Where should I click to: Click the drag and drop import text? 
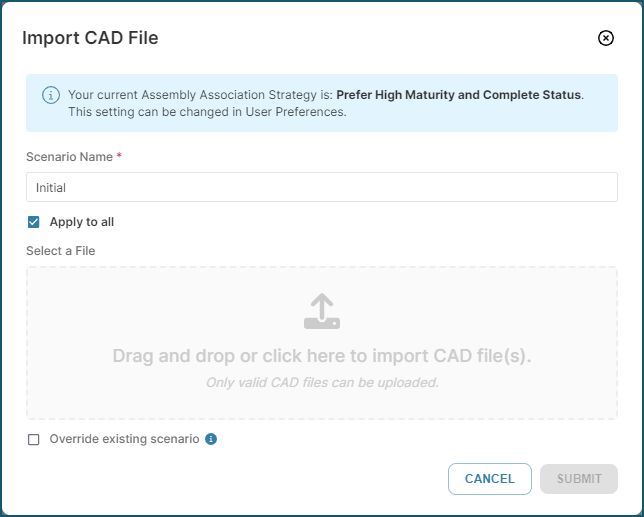click(x=322, y=356)
